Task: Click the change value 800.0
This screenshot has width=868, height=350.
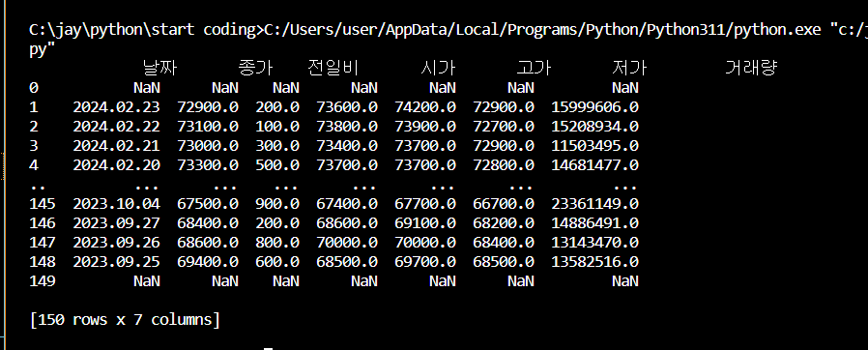Action: tap(277, 243)
